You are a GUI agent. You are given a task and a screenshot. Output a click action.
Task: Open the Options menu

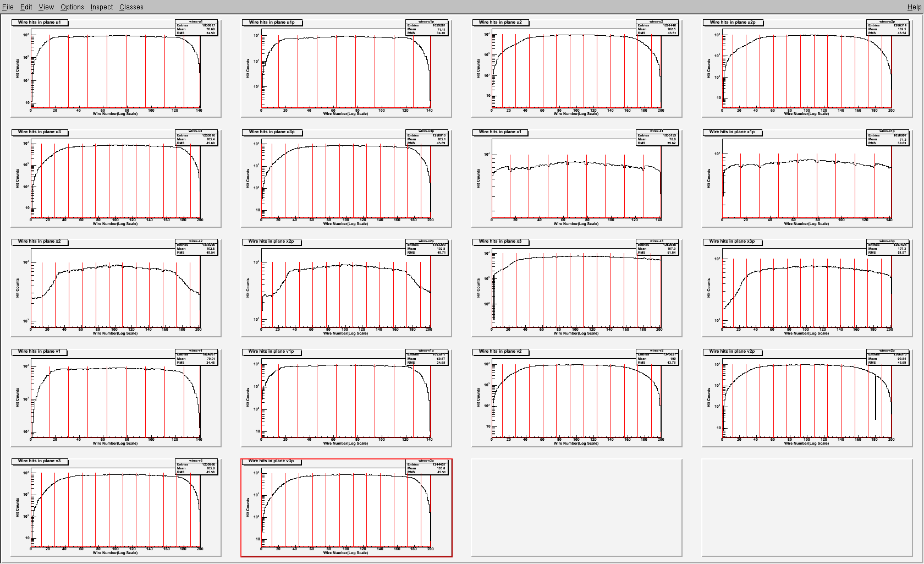72,7
